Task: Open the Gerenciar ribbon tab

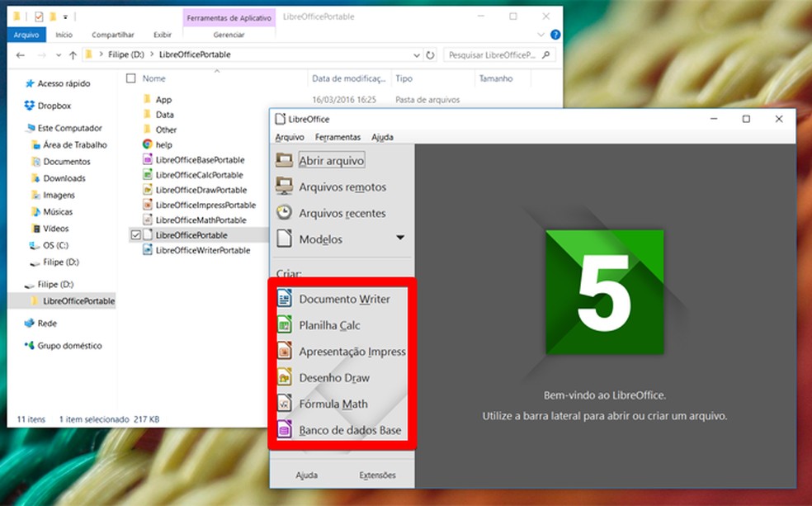Action: [229, 35]
